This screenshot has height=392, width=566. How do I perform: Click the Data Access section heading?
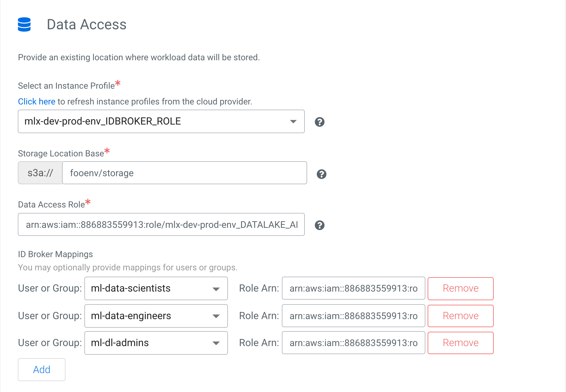[86, 24]
